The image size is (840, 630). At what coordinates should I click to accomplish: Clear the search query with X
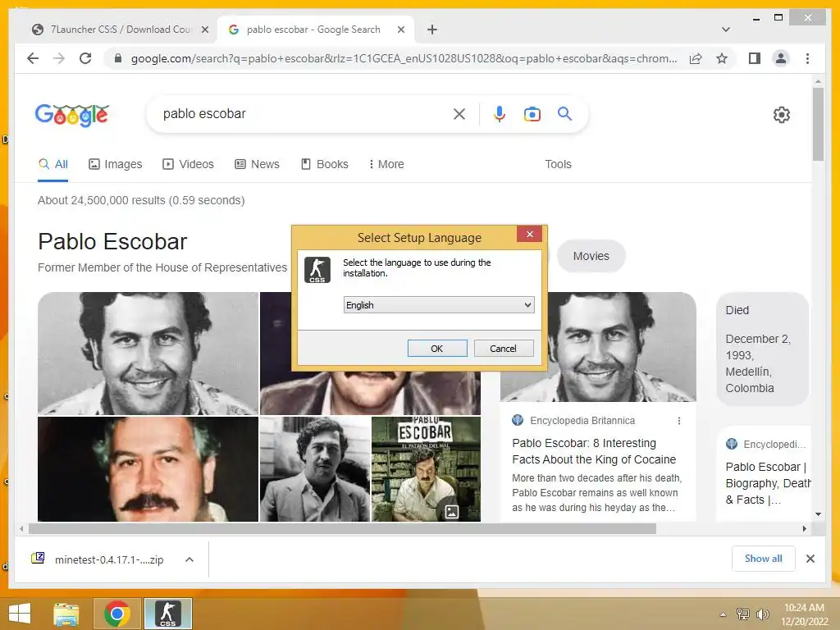tap(459, 113)
